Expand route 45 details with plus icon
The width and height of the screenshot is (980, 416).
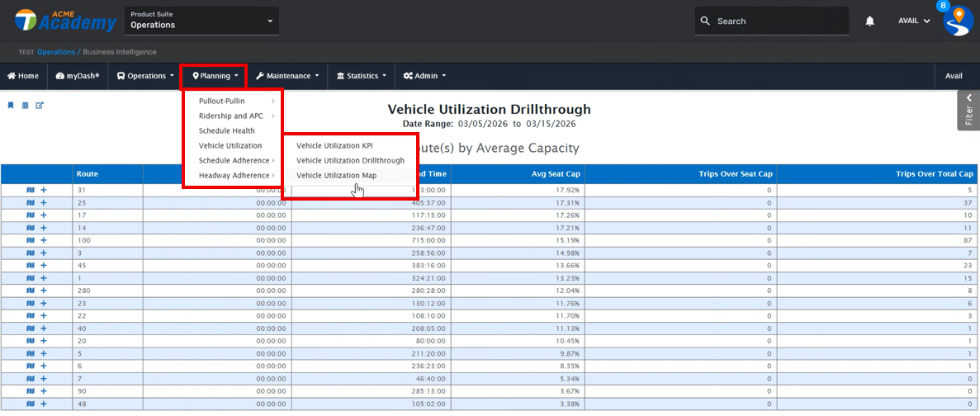[x=44, y=265]
